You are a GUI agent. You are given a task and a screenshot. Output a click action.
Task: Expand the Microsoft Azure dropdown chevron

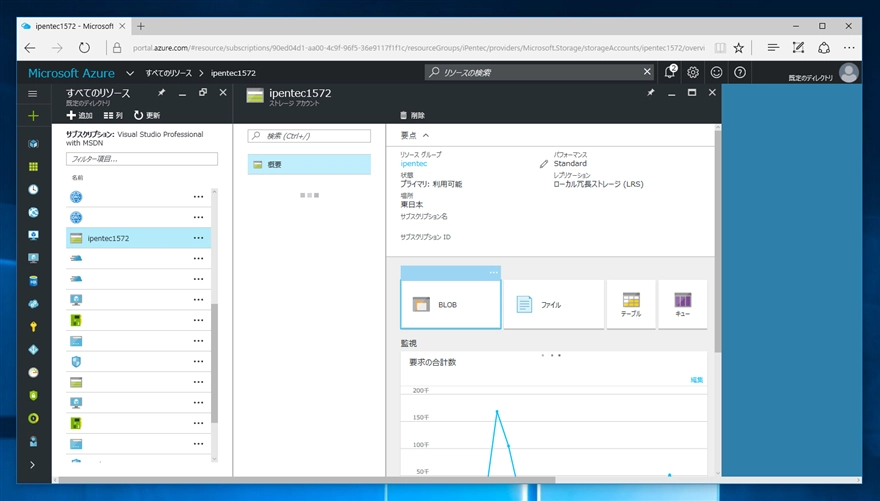click(130, 73)
